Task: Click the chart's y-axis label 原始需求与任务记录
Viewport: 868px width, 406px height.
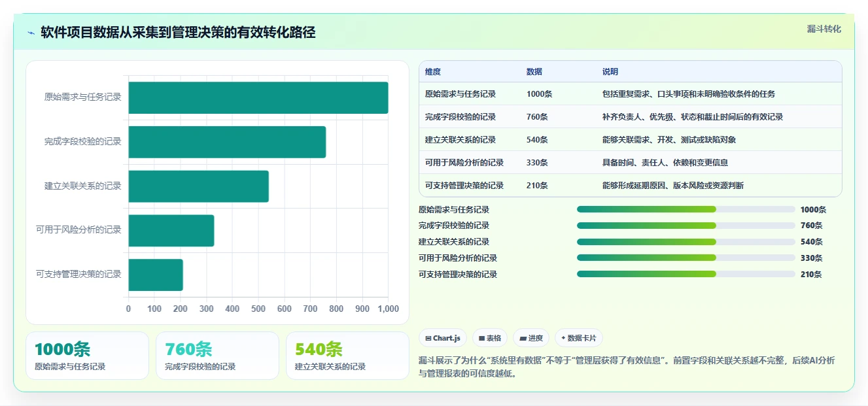Action: tap(83, 97)
